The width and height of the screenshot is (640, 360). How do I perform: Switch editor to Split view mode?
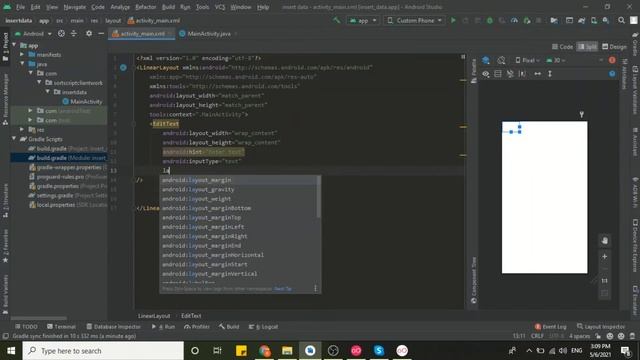coord(587,47)
